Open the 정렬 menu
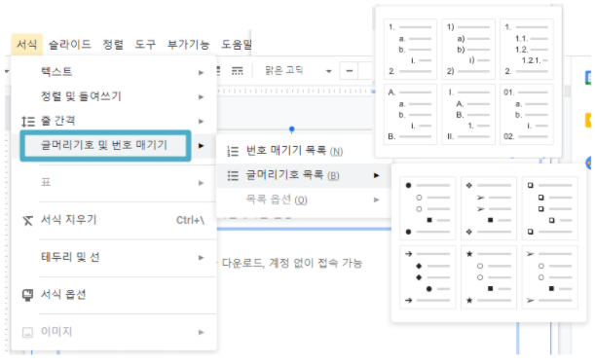595x364 pixels. click(x=113, y=45)
